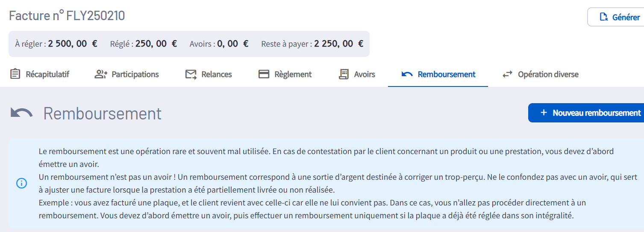Click the people icon for Participations
The image size is (644, 232).
click(x=100, y=74)
